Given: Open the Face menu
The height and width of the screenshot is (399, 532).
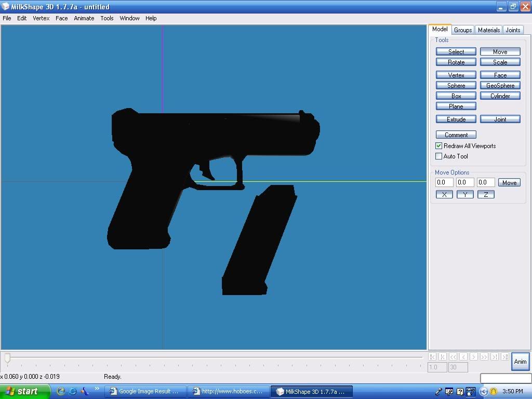Looking at the screenshot, I should (61, 18).
